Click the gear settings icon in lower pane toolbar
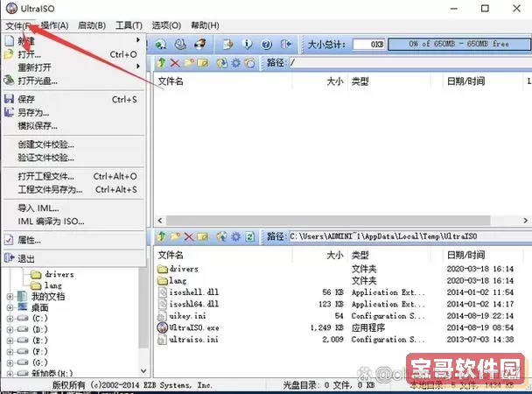This screenshot has width=532, height=394. [x=235, y=236]
